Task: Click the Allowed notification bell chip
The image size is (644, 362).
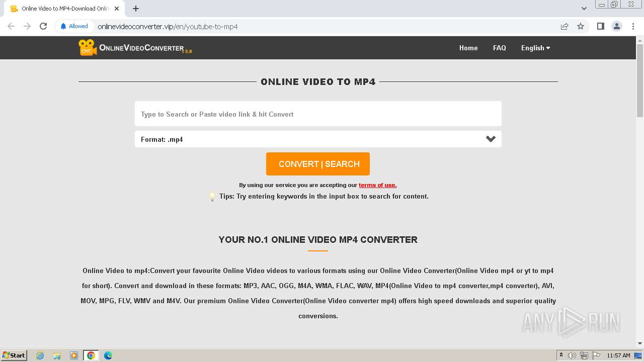Action: pos(74,26)
